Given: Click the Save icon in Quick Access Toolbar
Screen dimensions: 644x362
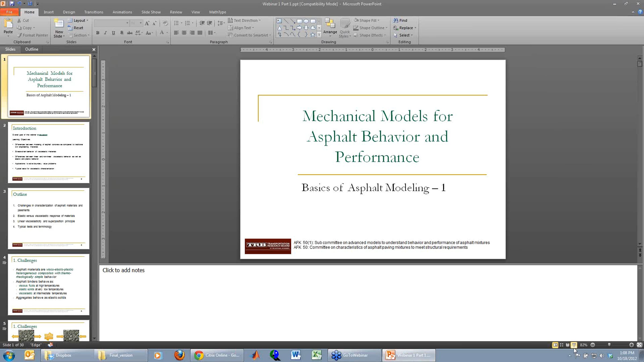Looking at the screenshot, I should tap(12, 4).
